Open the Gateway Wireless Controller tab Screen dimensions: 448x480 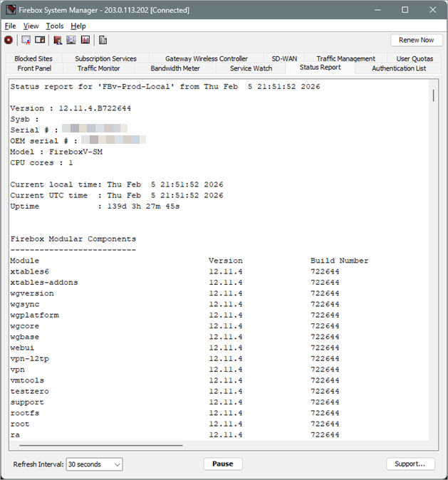point(207,58)
